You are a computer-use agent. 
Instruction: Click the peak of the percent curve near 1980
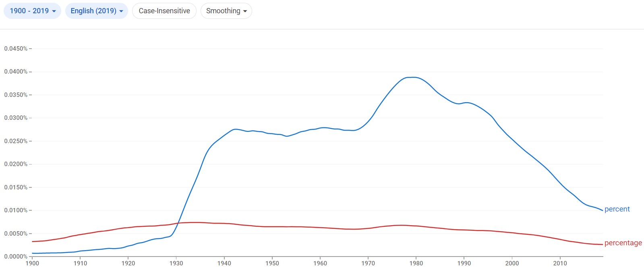pyautogui.click(x=410, y=77)
